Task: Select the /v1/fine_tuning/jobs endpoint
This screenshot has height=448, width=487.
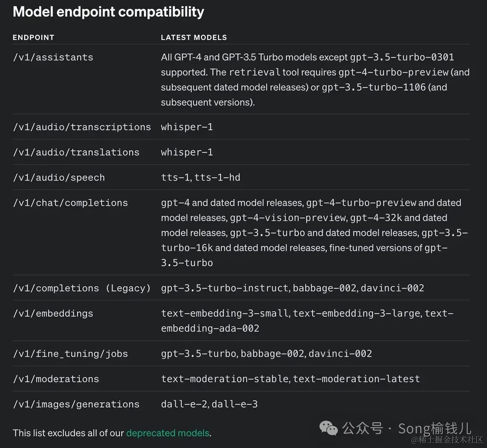Action: click(70, 353)
